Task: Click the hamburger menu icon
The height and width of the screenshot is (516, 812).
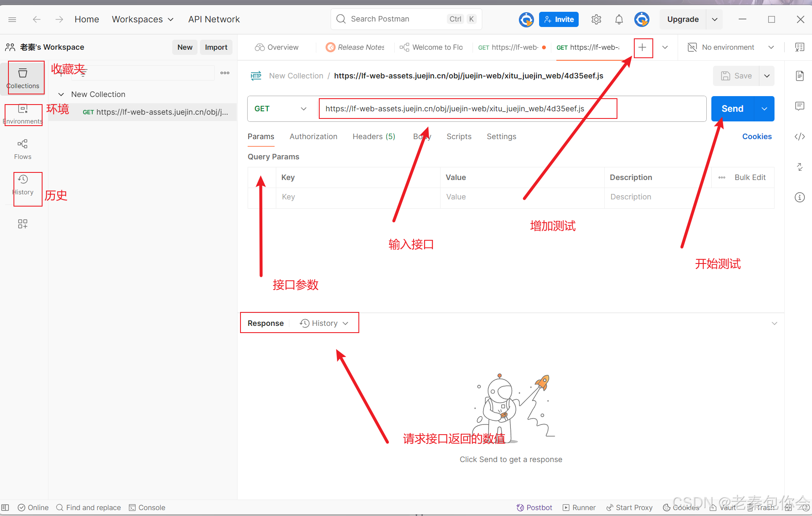Action: (x=12, y=19)
